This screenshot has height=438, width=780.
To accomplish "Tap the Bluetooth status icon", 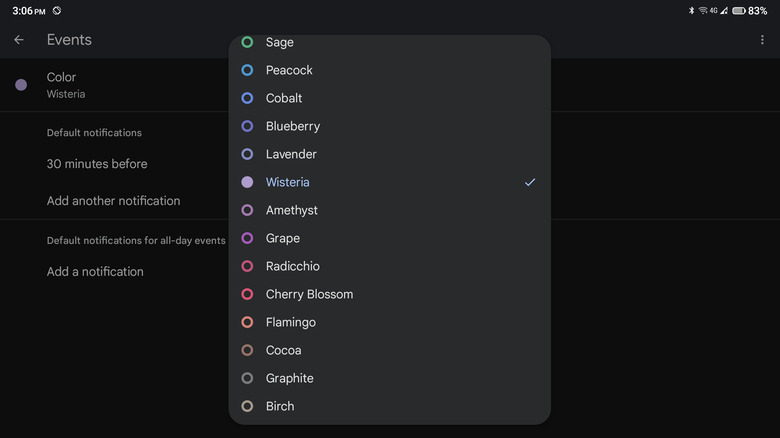I will 691,11.
